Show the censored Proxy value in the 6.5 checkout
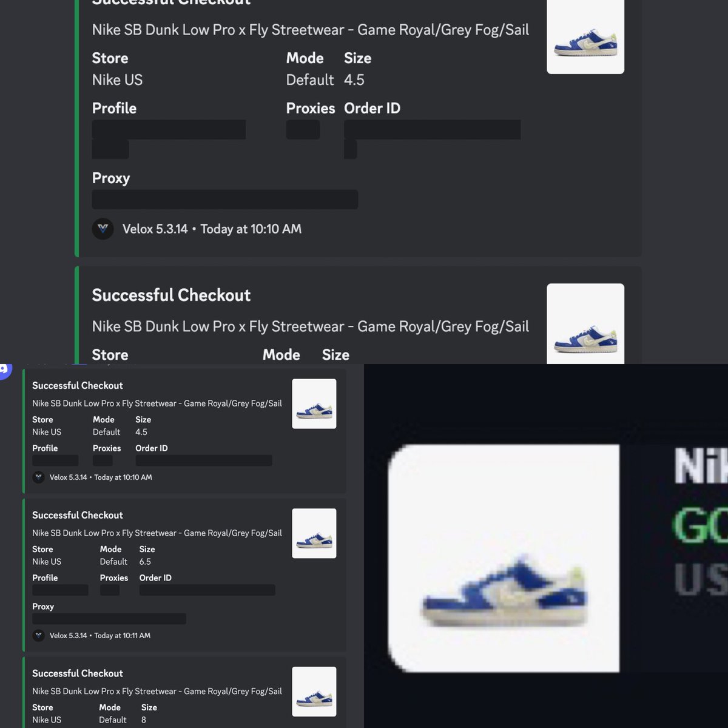The height and width of the screenshot is (728, 728). pyautogui.click(x=109, y=618)
